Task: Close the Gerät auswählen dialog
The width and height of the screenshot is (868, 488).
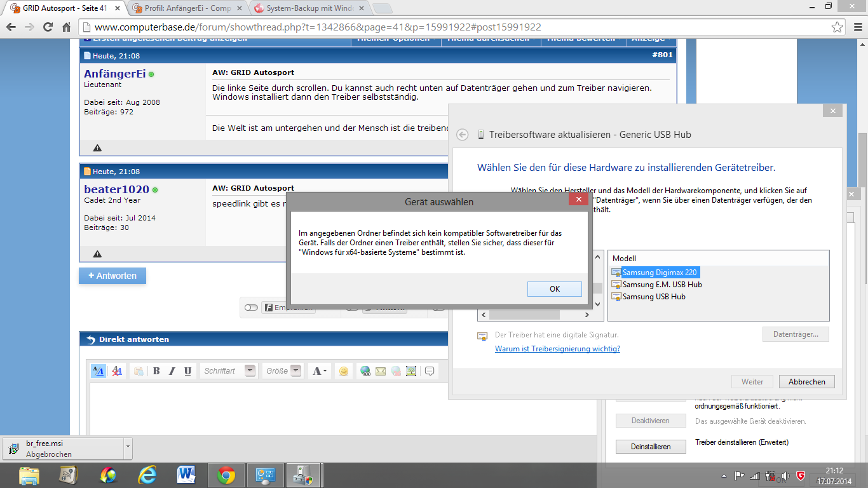Action: coord(578,200)
